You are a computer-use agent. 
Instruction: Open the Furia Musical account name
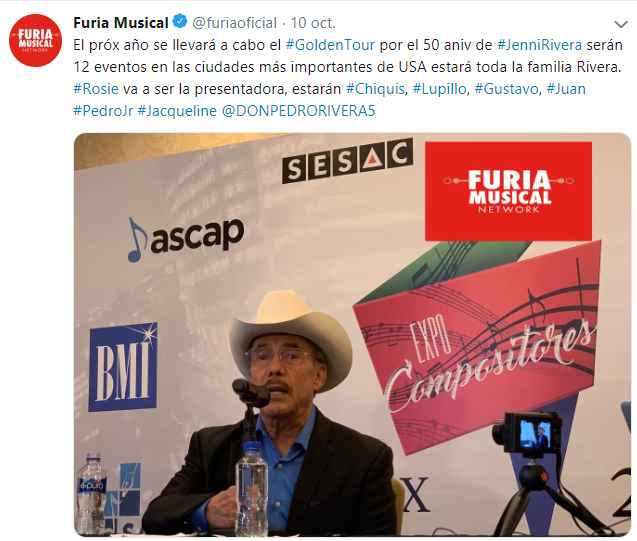tap(121, 23)
